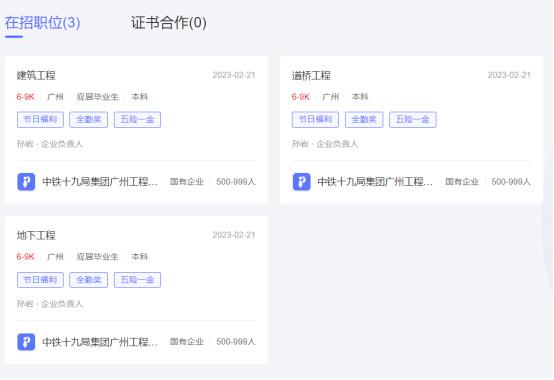Click 全勤奖 tag in 地下工程 card
This screenshot has height=380, width=554.
[x=89, y=280]
